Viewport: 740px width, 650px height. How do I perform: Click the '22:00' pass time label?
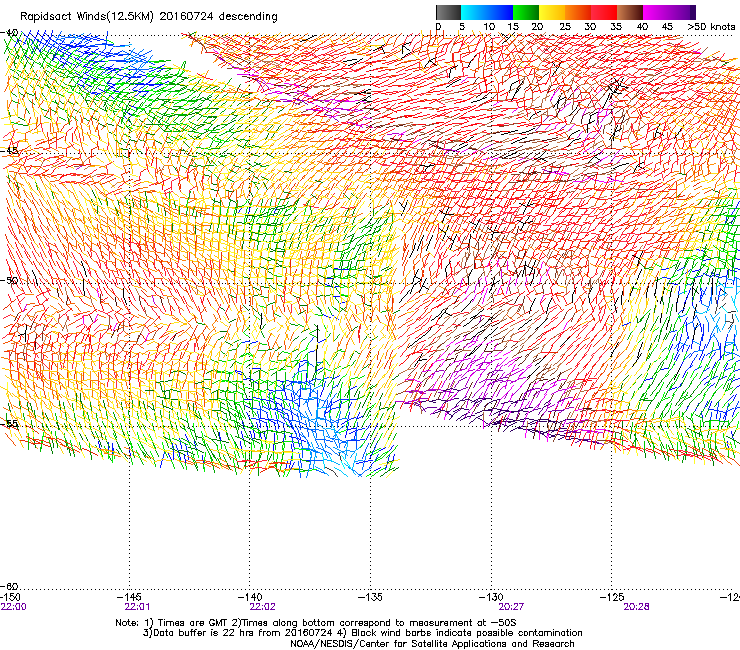[x=14, y=607]
